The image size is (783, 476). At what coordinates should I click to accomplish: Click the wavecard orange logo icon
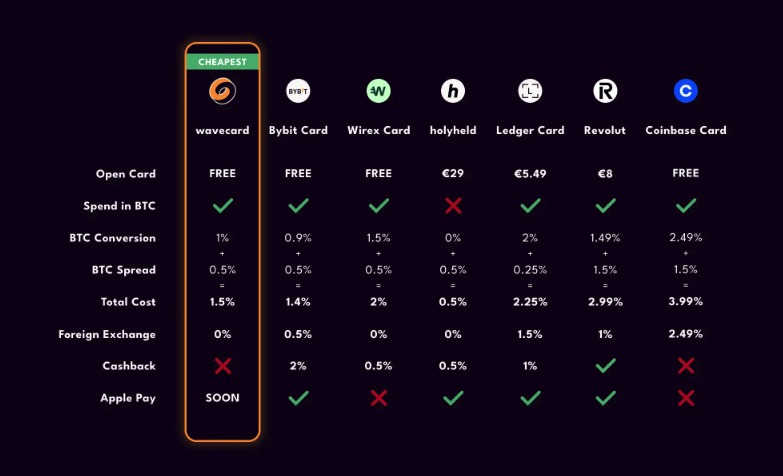tap(222, 91)
